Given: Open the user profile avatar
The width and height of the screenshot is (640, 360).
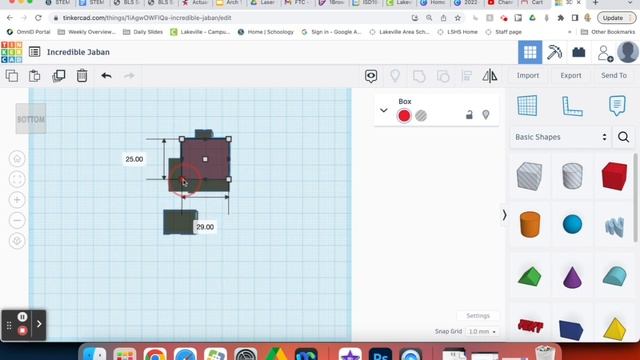Looking at the screenshot, I should tap(628, 52).
